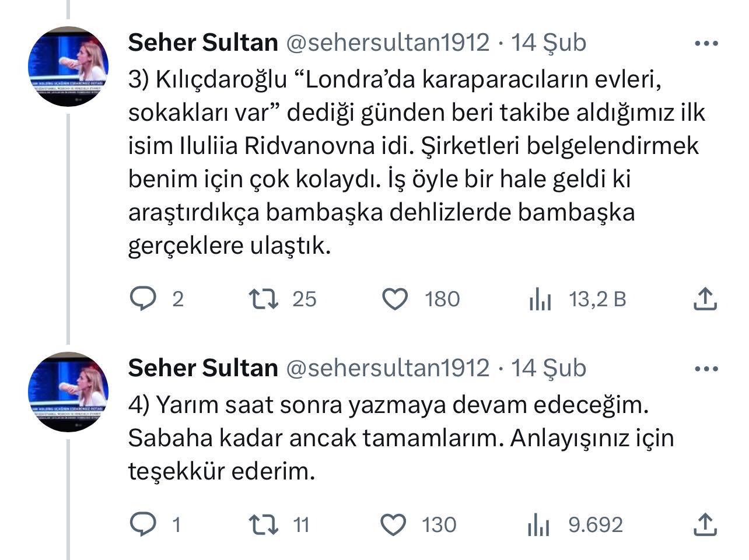Like the tweet with 180 likes
The image size is (749, 560).
395,299
